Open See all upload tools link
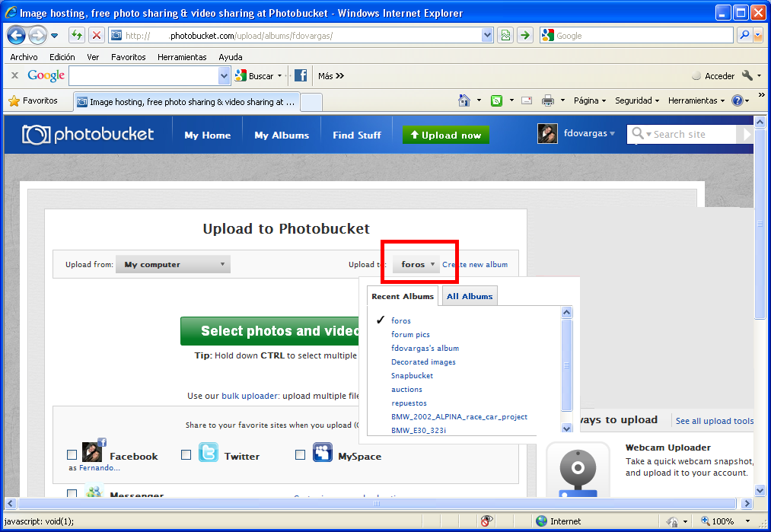 click(715, 421)
